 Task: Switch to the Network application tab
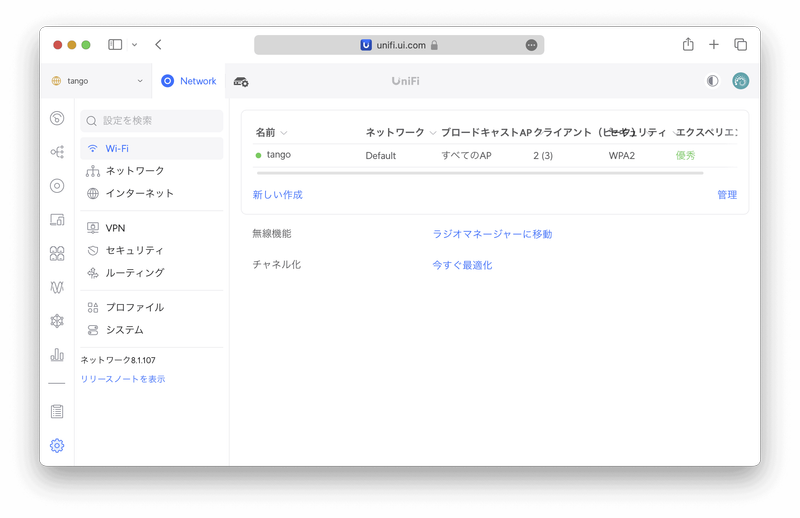tap(189, 81)
